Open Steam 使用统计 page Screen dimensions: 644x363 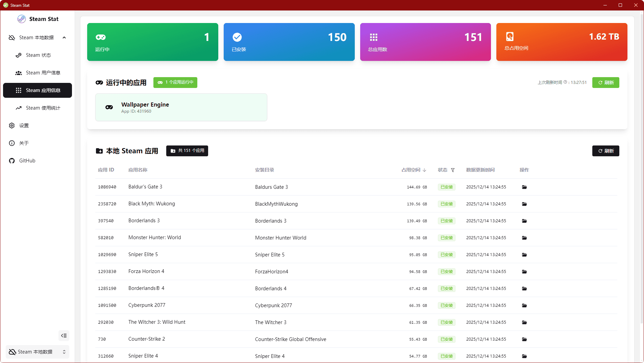click(x=43, y=108)
